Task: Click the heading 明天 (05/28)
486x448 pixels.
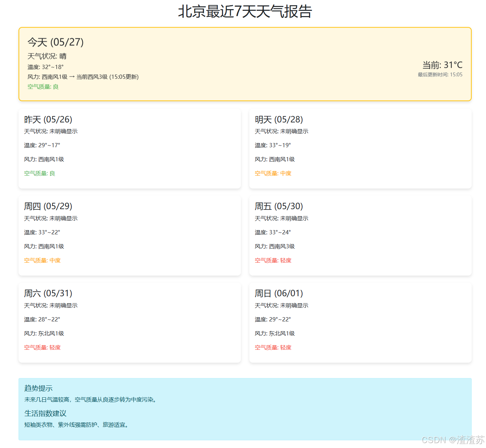Action: [279, 120]
